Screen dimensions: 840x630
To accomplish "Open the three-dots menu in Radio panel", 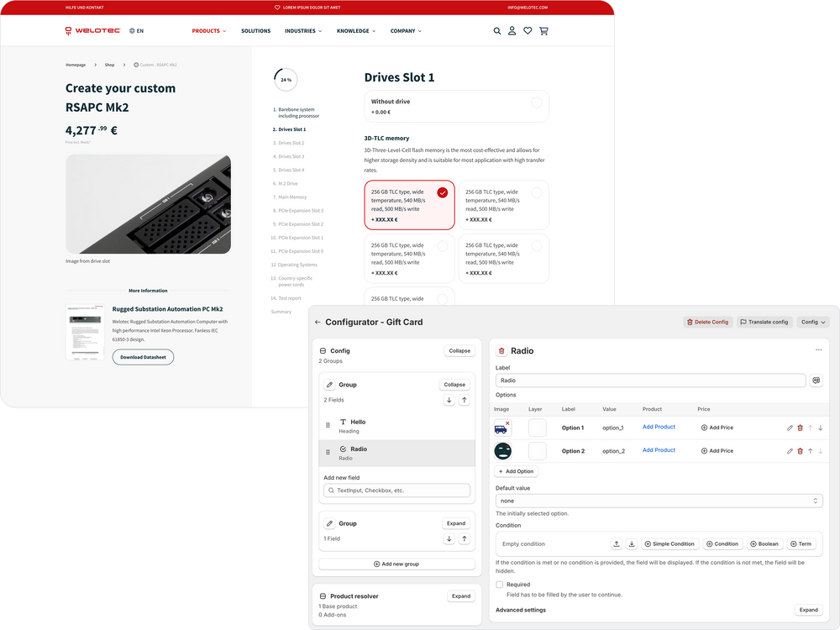I will tap(818, 349).
